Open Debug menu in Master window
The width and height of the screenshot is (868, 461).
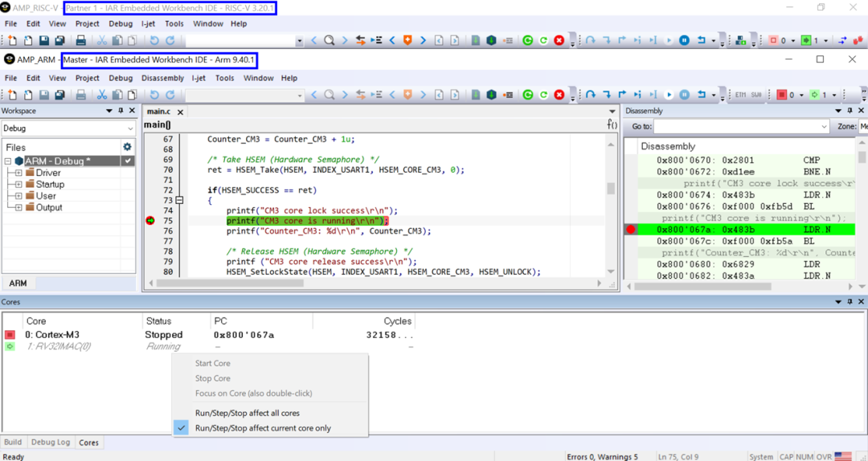(121, 78)
